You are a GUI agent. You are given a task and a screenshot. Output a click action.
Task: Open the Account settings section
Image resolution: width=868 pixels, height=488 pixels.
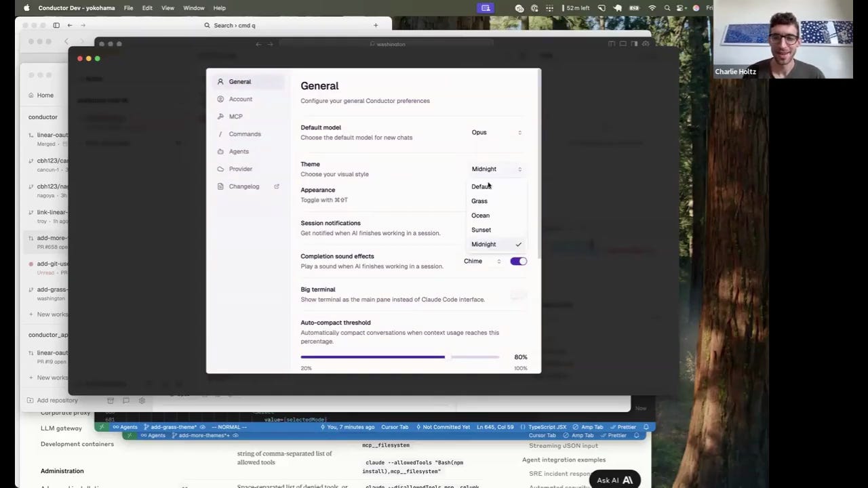tap(248, 99)
